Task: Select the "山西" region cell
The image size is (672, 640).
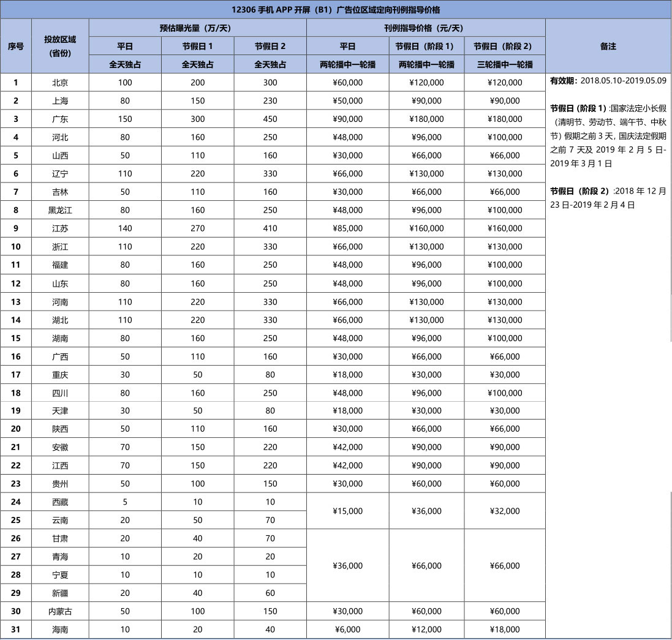Action: coord(60,156)
